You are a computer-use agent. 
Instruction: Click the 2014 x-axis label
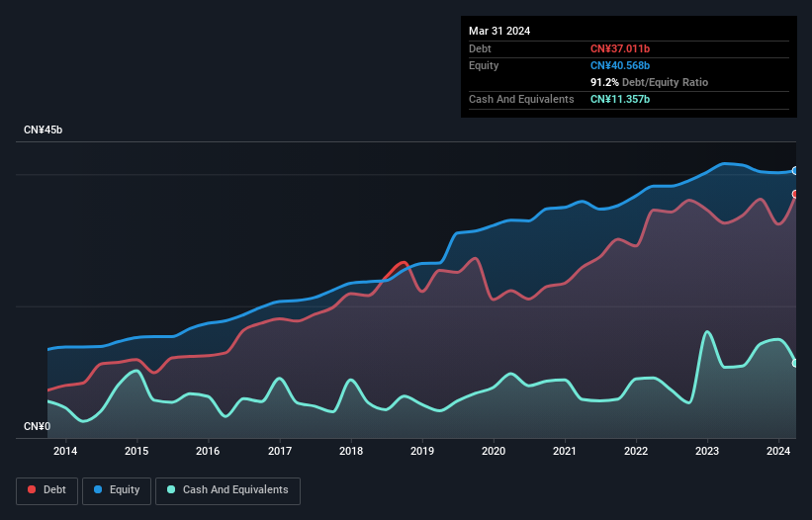coord(65,451)
